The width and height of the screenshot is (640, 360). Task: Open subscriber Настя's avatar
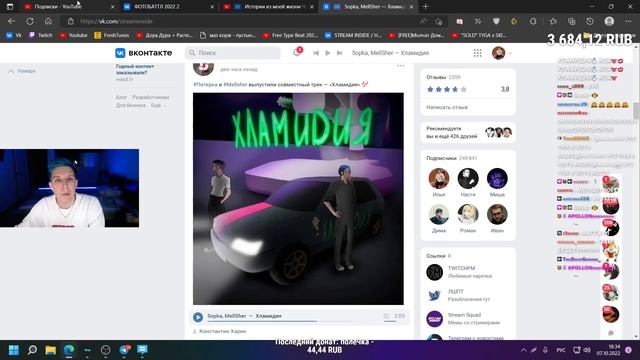coord(468,178)
